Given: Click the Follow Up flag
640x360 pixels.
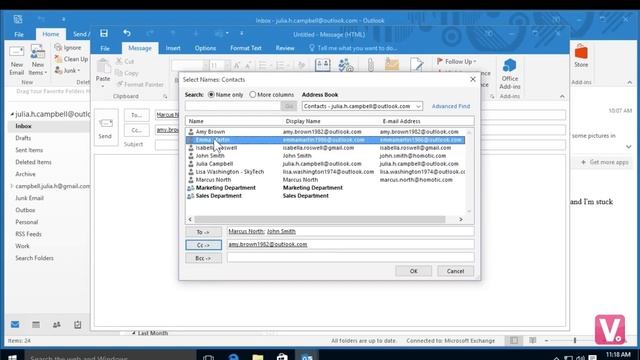Looking at the screenshot, I should (x=456, y=62).
